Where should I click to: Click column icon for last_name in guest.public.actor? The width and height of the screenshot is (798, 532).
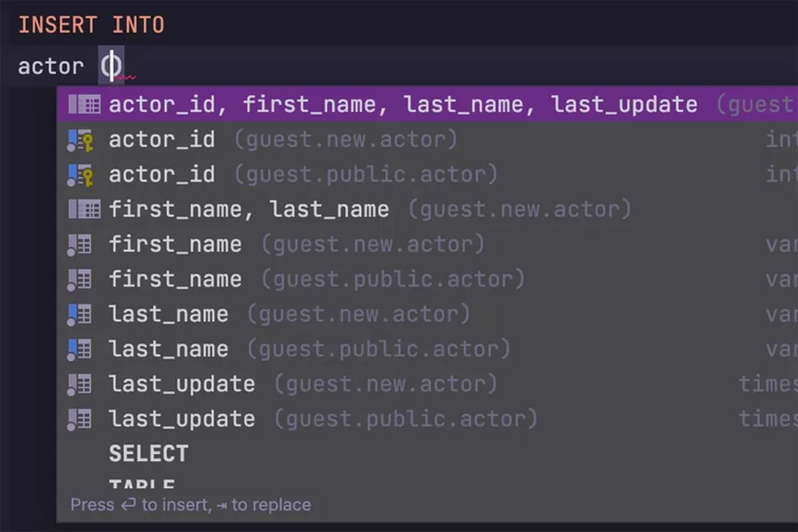pyautogui.click(x=80, y=349)
